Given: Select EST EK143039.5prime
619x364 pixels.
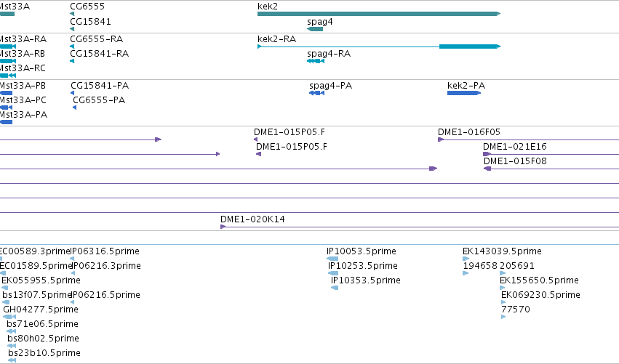Looking at the screenshot, I should [x=466, y=259].
